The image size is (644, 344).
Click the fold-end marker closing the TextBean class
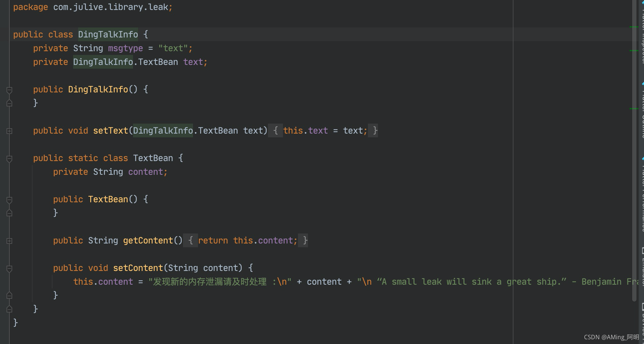(9, 309)
